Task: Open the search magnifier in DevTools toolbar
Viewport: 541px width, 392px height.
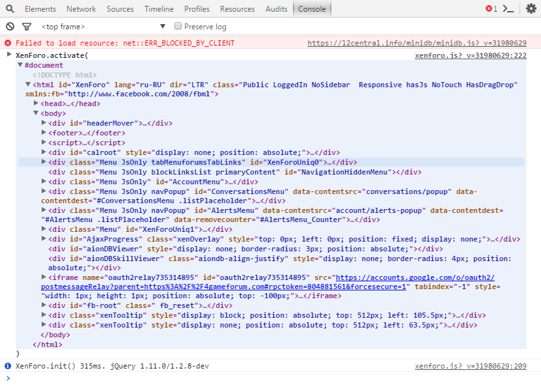Action: pos(10,8)
